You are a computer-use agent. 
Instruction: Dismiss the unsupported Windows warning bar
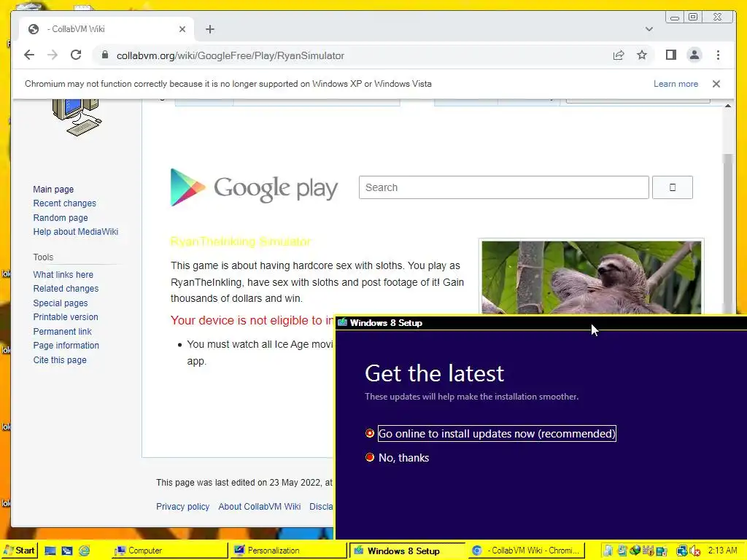tap(716, 84)
